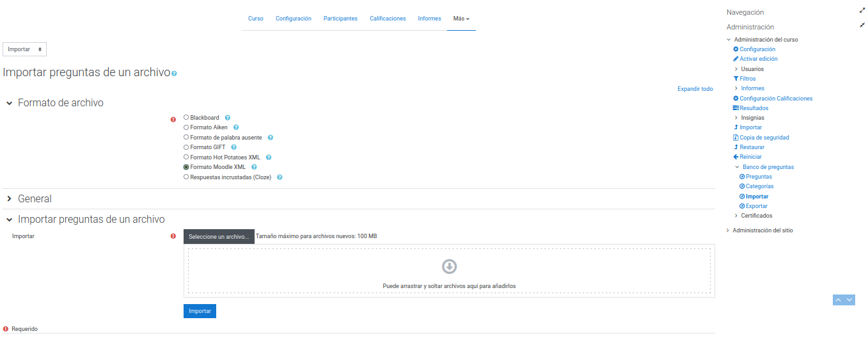The image size is (868, 338).
Task: Open Informes link in sidebar tree
Action: coord(753,88)
